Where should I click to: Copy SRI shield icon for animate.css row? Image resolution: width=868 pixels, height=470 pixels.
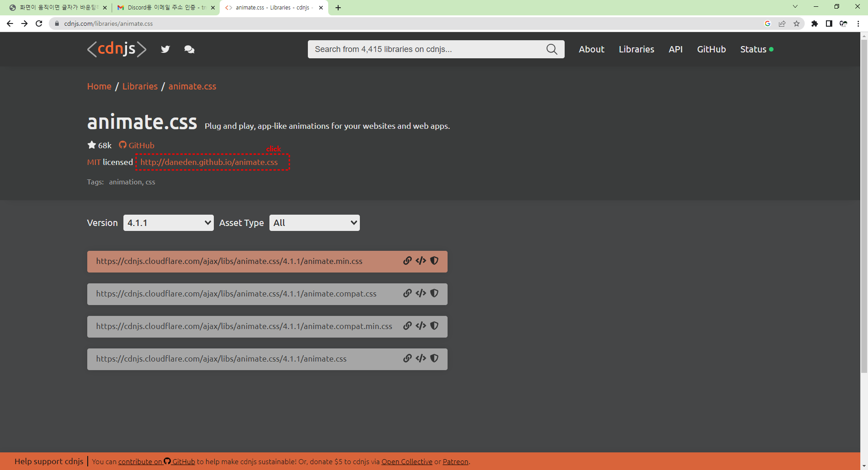click(x=434, y=358)
